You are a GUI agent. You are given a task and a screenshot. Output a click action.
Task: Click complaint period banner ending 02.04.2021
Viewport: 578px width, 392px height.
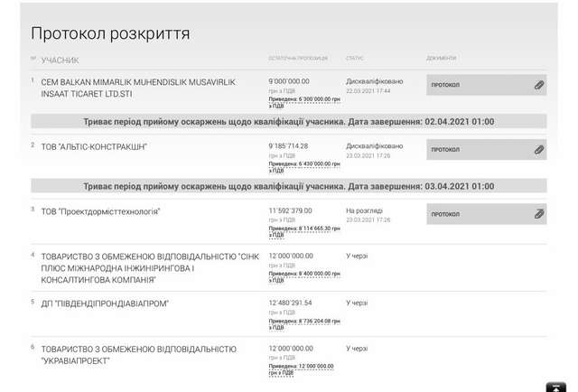[289, 121]
